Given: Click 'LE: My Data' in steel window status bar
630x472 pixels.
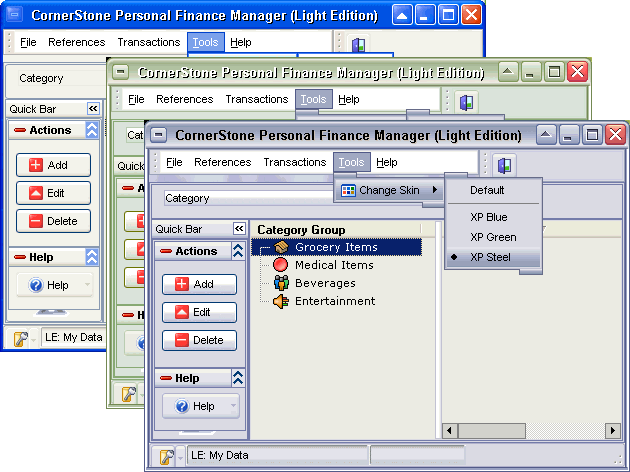Looking at the screenshot, I should (x=220, y=455).
